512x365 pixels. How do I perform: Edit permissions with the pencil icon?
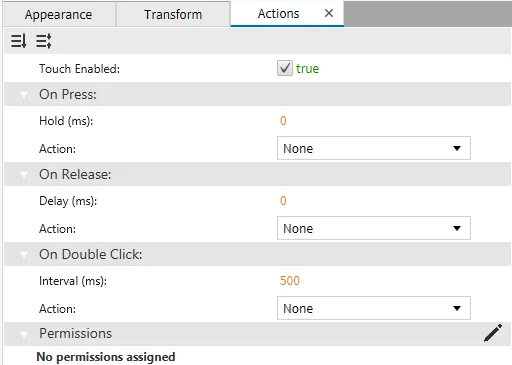493,333
